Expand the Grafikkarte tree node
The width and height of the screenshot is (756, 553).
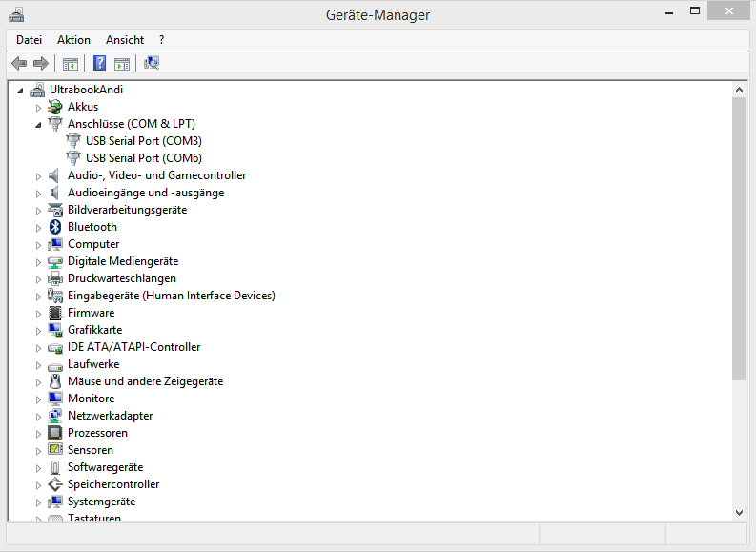39,331
